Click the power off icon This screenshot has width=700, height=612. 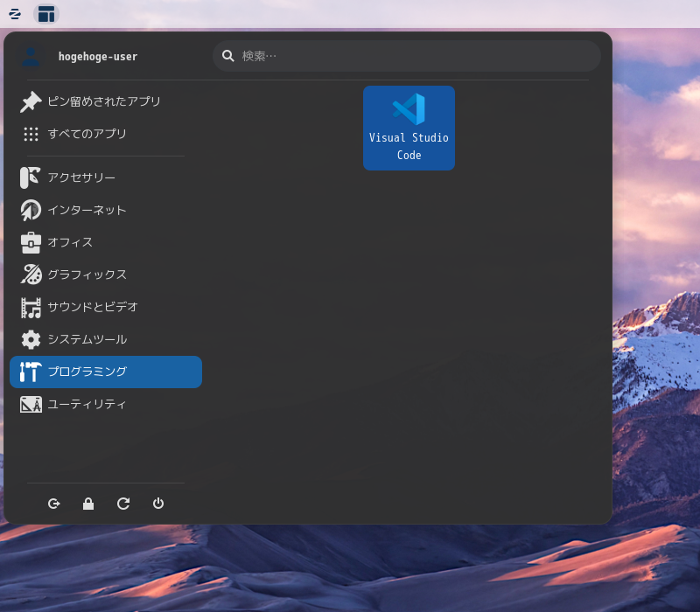pos(158,504)
